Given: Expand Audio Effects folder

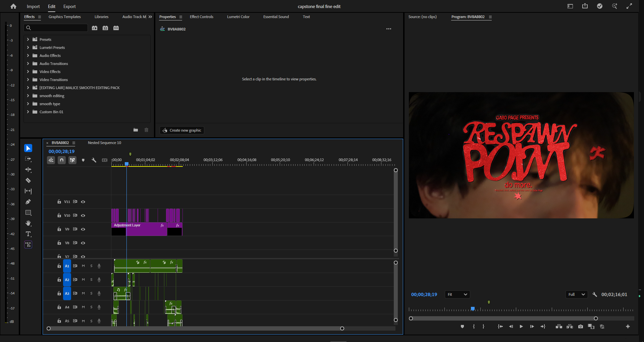Looking at the screenshot, I should coord(28,56).
